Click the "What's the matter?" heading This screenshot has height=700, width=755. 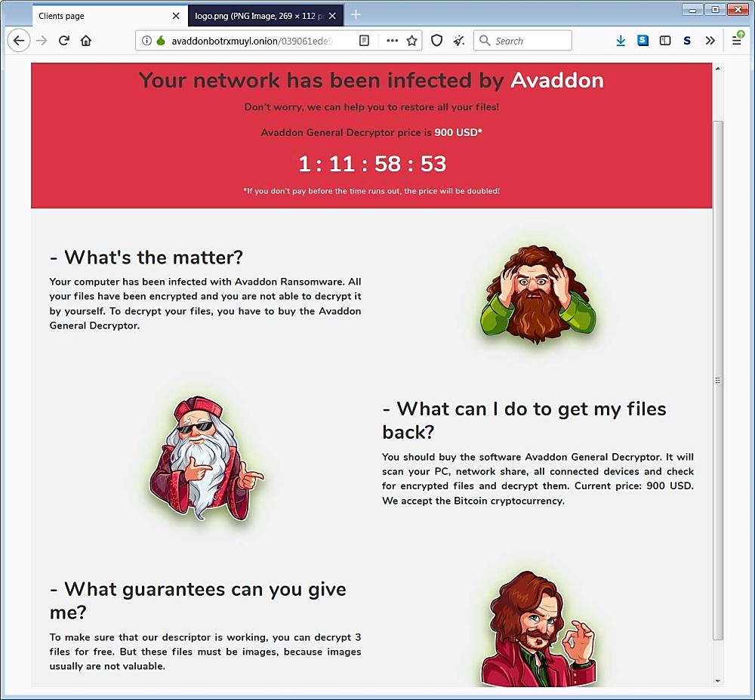(146, 257)
